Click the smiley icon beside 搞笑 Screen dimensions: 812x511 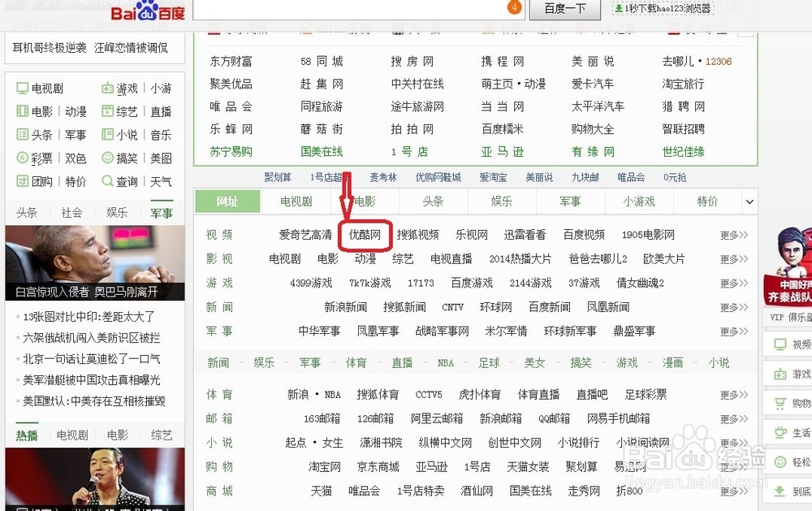107,158
